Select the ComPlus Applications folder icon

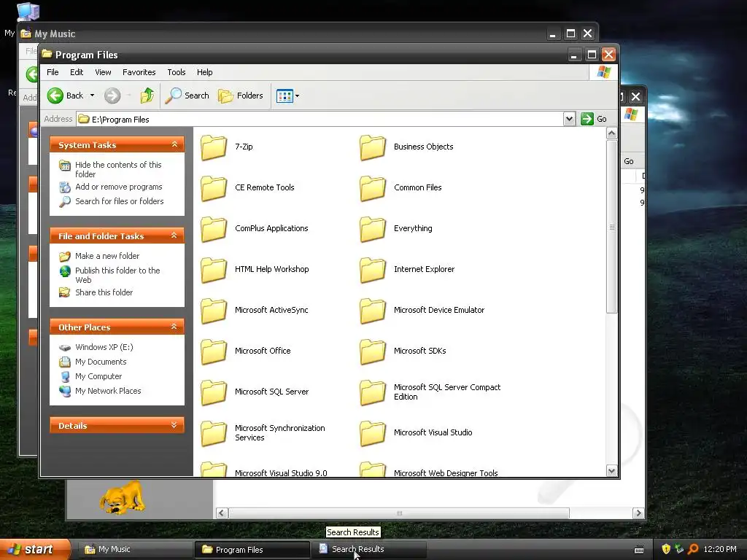click(x=214, y=228)
